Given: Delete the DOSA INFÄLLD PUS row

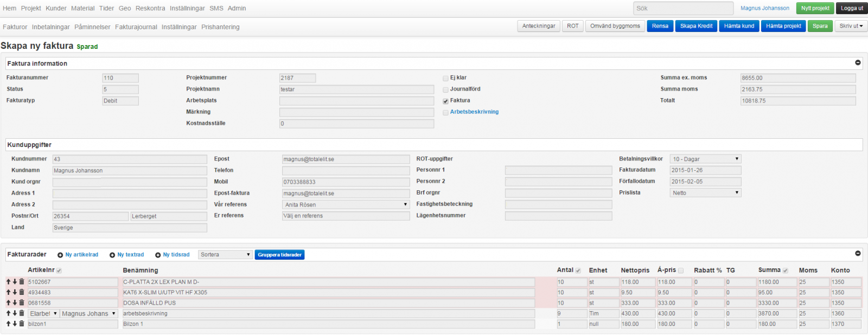Looking at the screenshot, I should 22,302.
